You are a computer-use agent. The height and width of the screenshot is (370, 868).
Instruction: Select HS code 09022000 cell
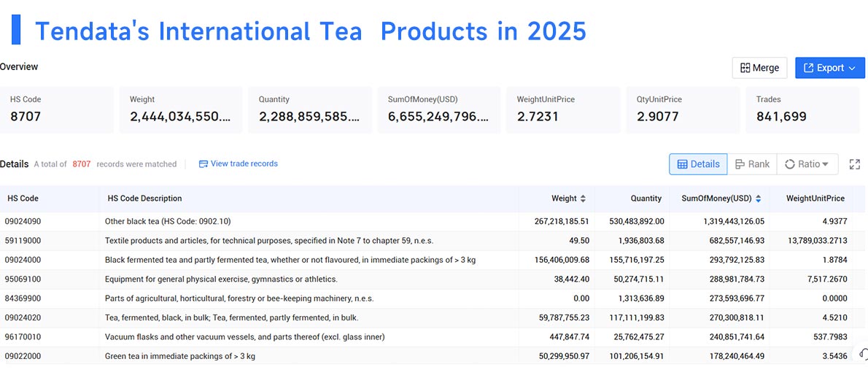click(23, 356)
